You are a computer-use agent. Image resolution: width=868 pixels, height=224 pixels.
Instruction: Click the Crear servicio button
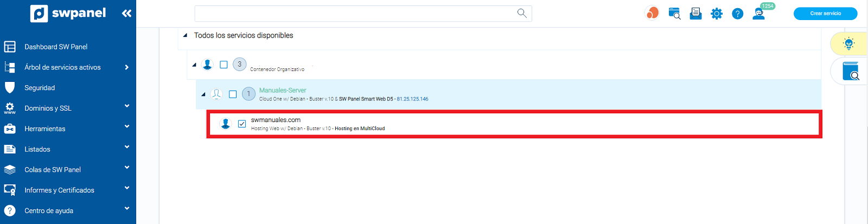[x=825, y=14]
